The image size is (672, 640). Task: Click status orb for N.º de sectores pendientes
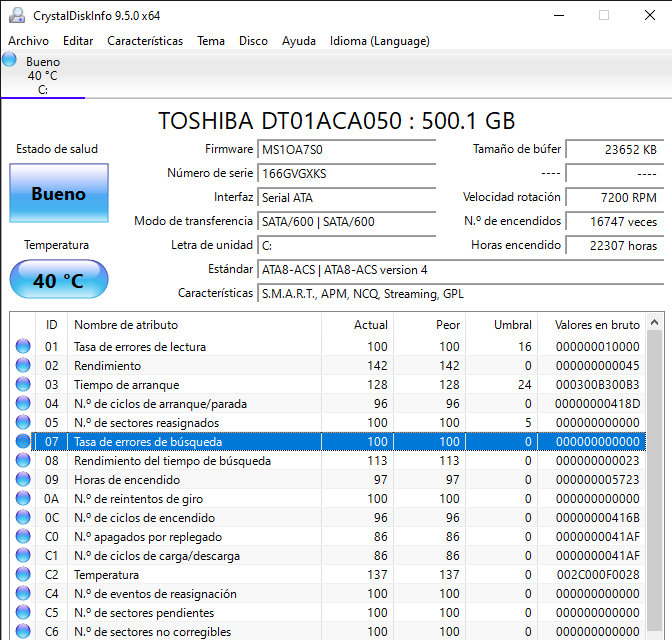[x=22, y=613]
